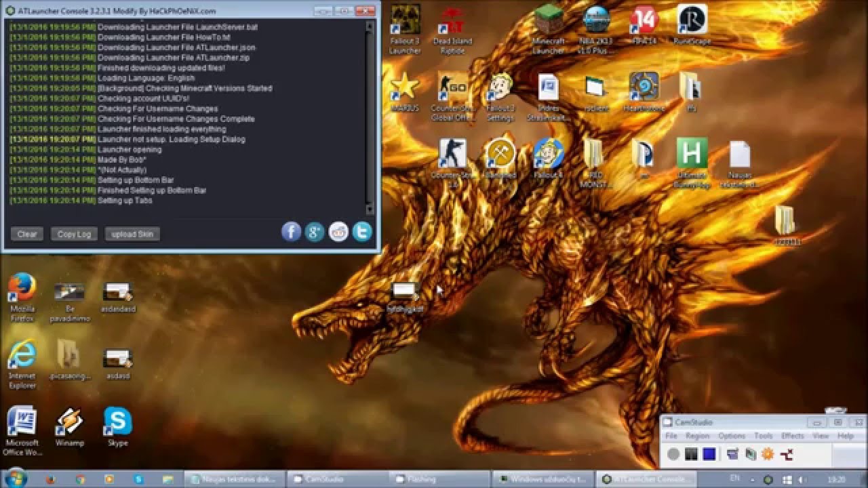The height and width of the screenshot is (488, 868).
Task: Click the Clear button in ATLauncher Console
Action: 27,234
